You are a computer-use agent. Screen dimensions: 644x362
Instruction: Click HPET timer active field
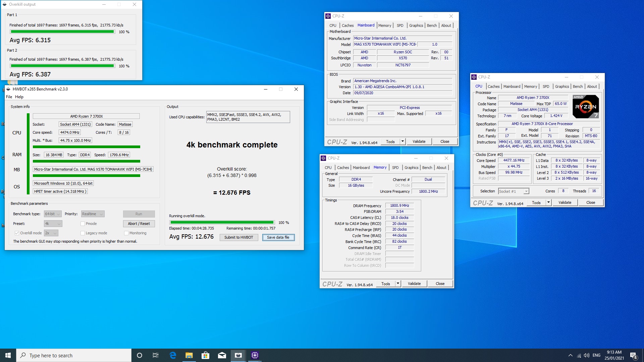[x=60, y=191]
